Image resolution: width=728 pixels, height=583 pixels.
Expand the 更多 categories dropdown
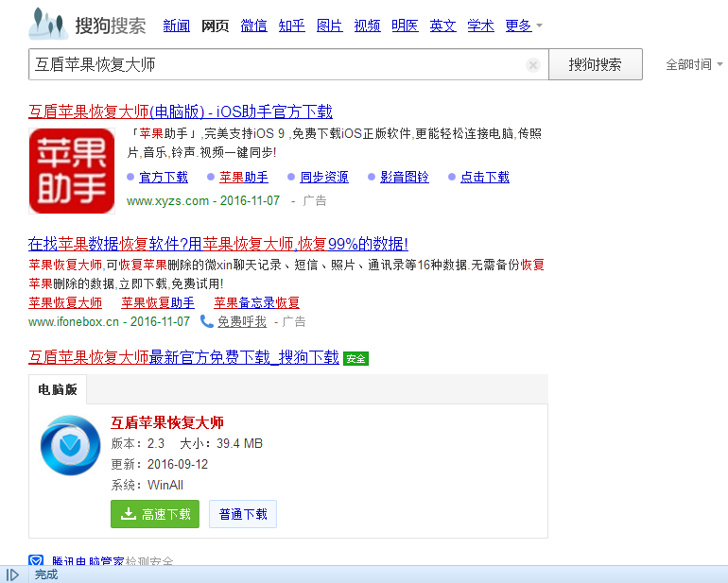click(x=523, y=26)
